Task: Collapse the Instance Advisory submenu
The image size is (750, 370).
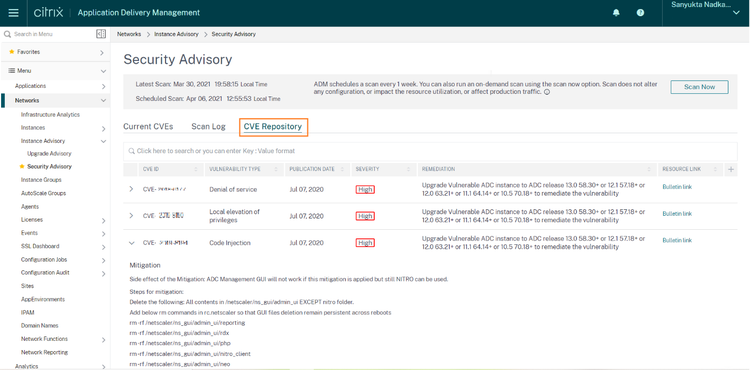Action: (x=103, y=141)
